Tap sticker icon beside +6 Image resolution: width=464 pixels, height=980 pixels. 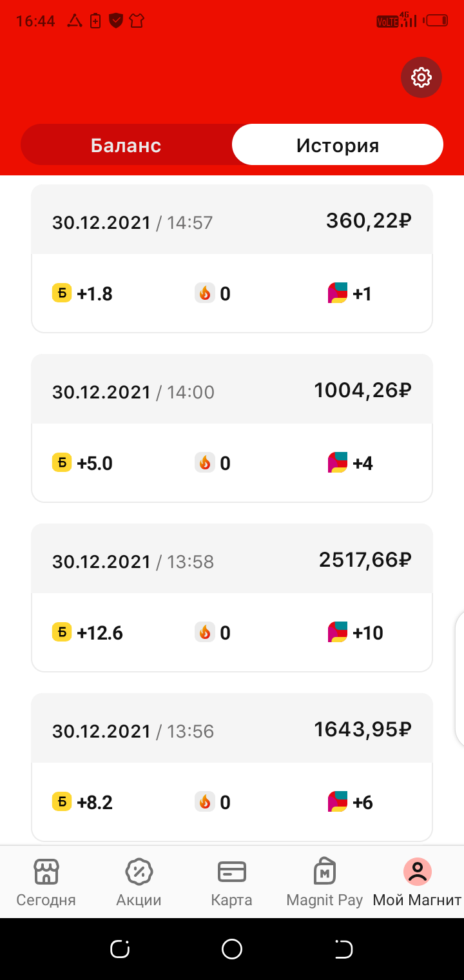[338, 802]
